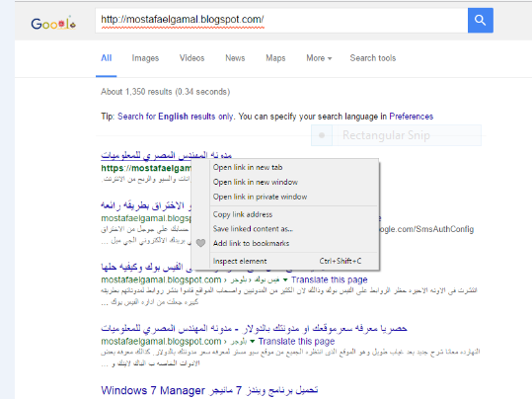Open the second result title above mostafaelgamal.blogsp

tap(146, 205)
